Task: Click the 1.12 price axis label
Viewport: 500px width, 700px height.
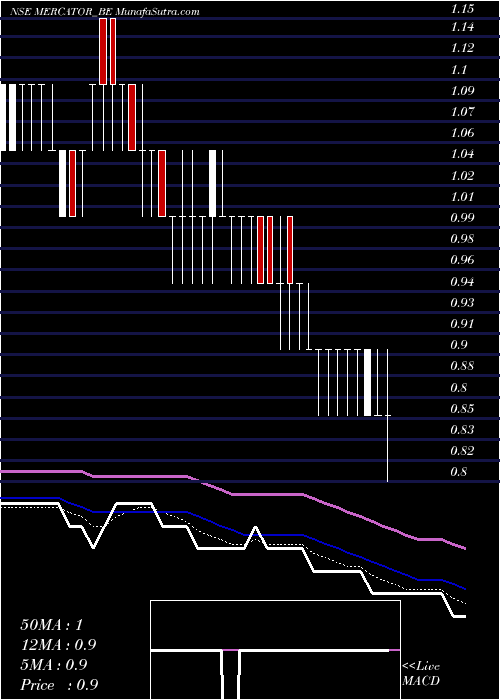Action: pyautogui.click(x=462, y=48)
